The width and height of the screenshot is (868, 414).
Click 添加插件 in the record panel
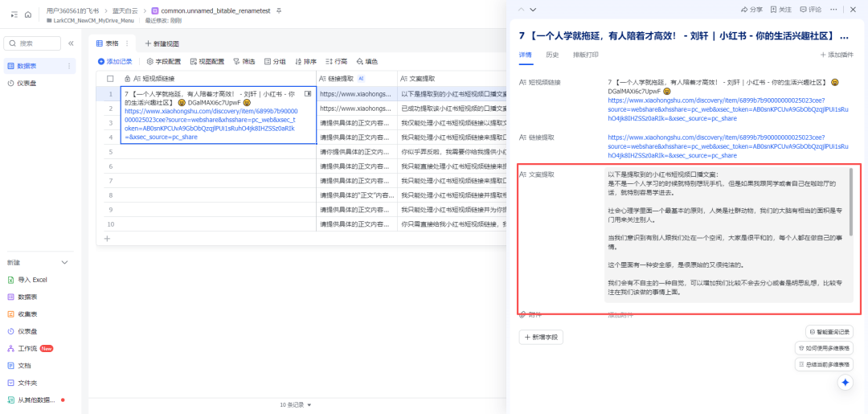[x=837, y=55]
